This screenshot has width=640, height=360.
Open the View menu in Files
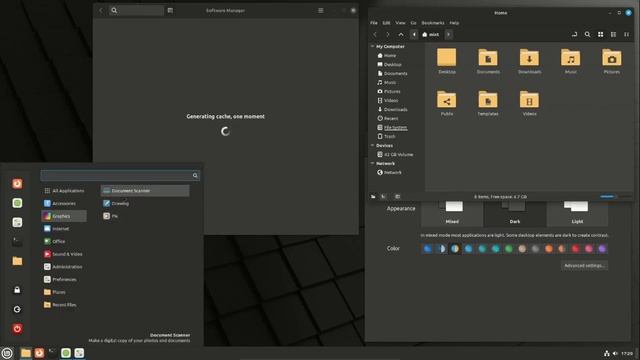click(x=400, y=23)
